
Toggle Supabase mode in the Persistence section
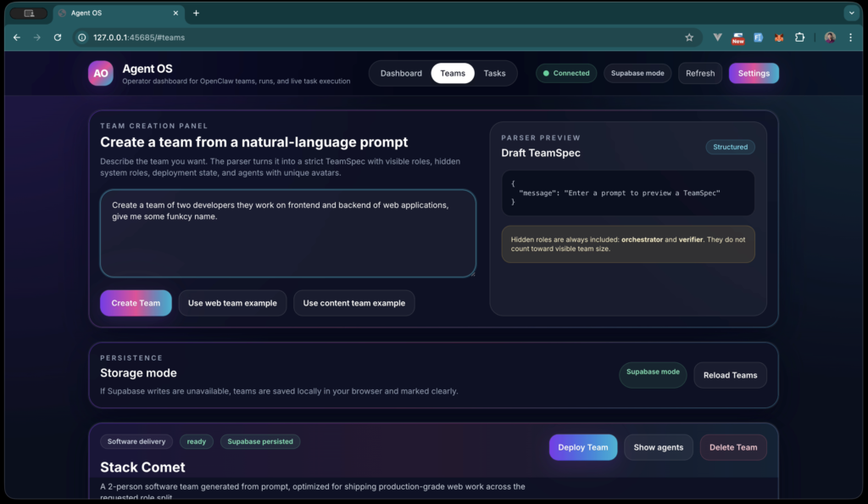click(x=653, y=375)
